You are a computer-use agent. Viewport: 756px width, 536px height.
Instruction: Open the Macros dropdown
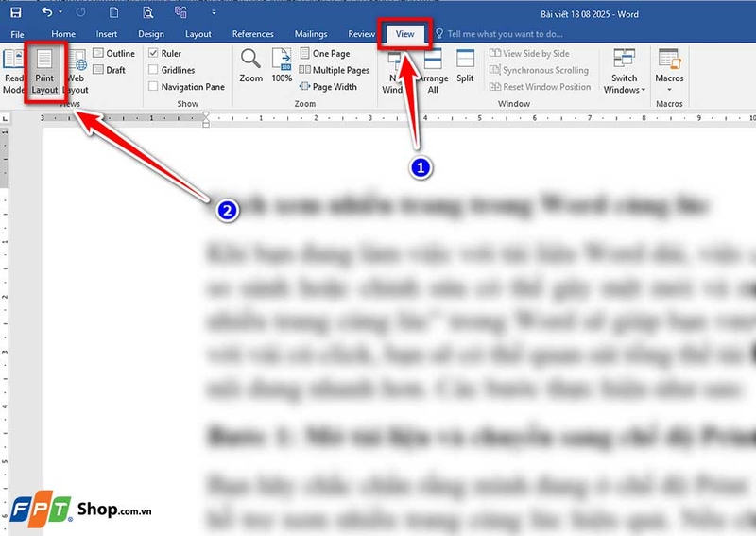(670, 71)
